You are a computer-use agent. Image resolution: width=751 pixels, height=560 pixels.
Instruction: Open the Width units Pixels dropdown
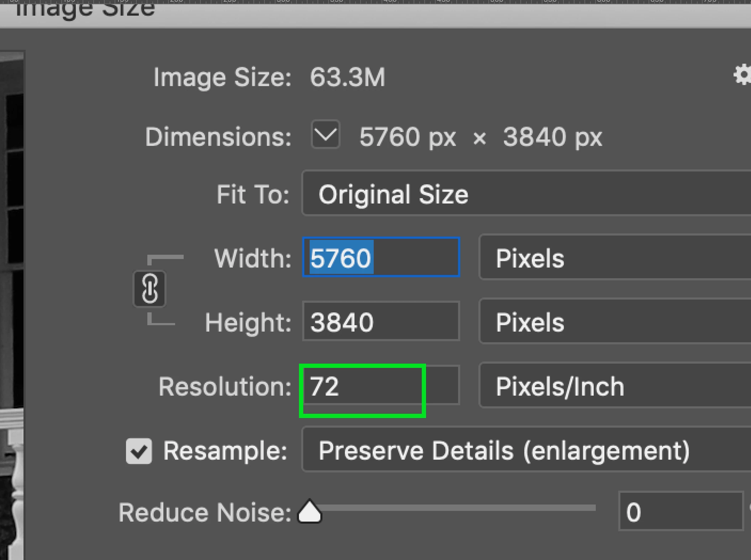pyautogui.click(x=615, y=258)
